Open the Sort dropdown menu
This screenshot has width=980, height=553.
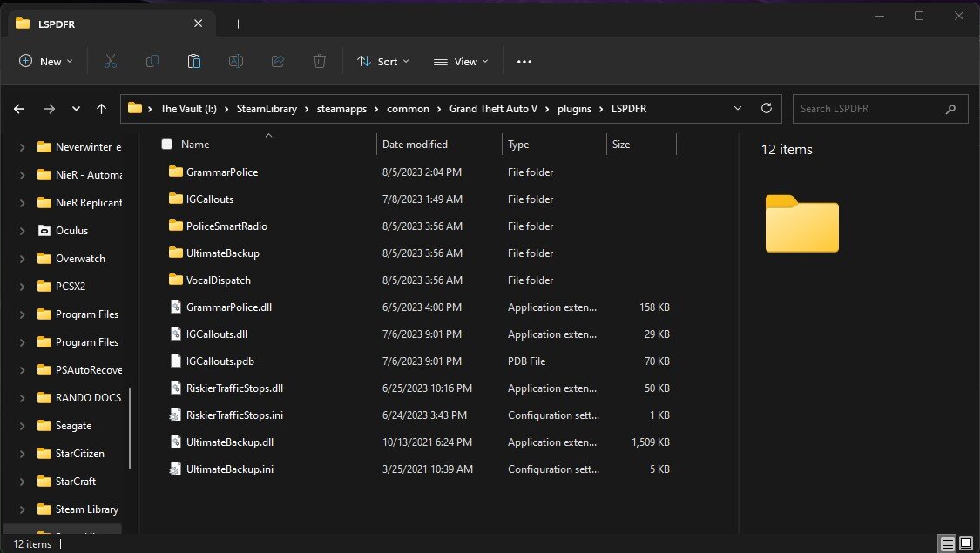pyautogui.click(x=382, y=61)
